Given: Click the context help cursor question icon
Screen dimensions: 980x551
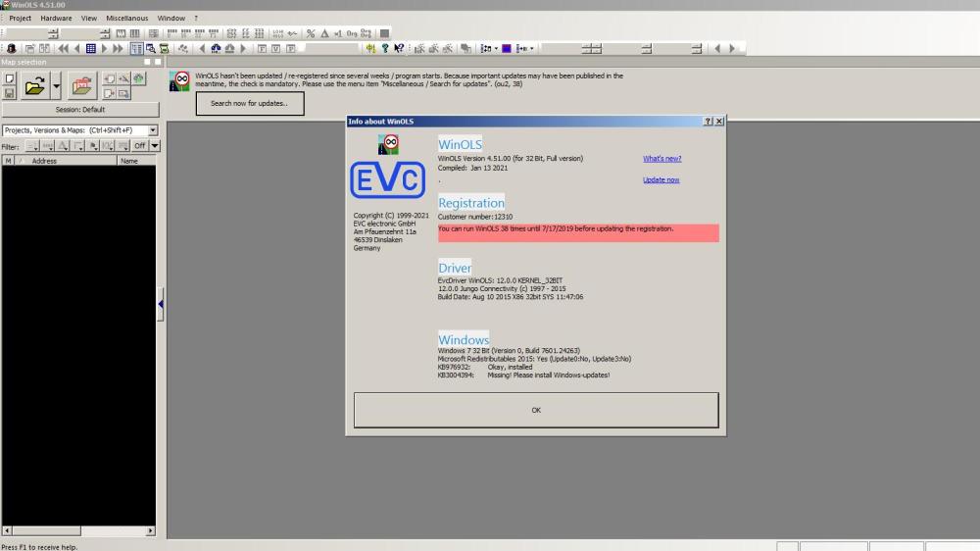Looking at the screenshot, I should click(x=399, y=48).
